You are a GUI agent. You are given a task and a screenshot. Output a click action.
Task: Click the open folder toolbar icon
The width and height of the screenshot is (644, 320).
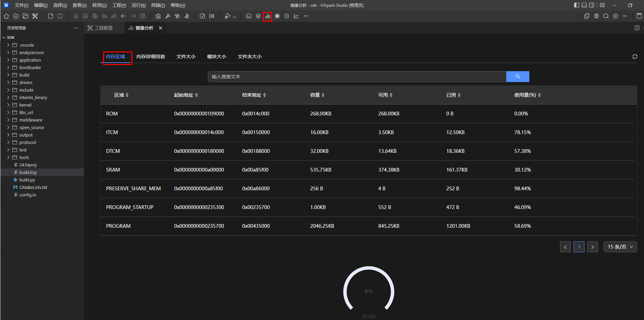26,16
